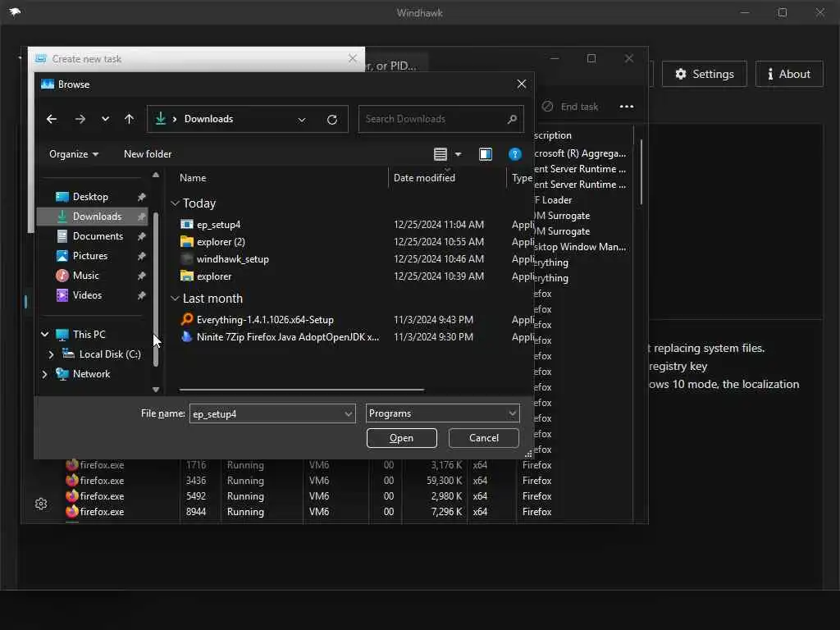
Task: Expand Local Disk (C:)
Action: point(51,354)
